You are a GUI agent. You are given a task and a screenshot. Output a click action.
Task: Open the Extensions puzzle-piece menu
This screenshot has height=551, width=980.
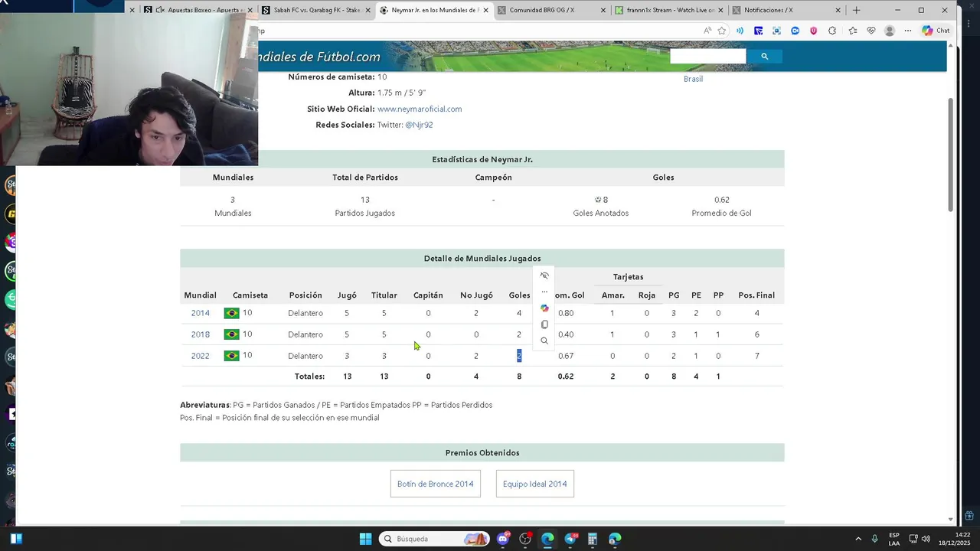pyautogui.click(x=832, y=31)
